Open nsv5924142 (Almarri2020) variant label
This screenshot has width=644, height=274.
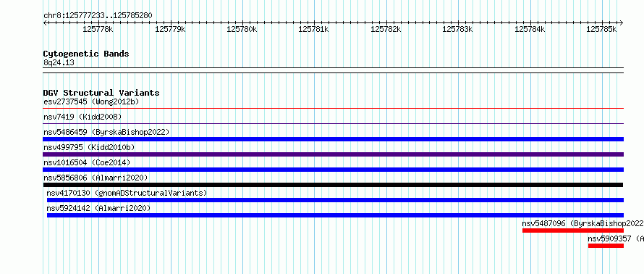(x=98, y=208)
